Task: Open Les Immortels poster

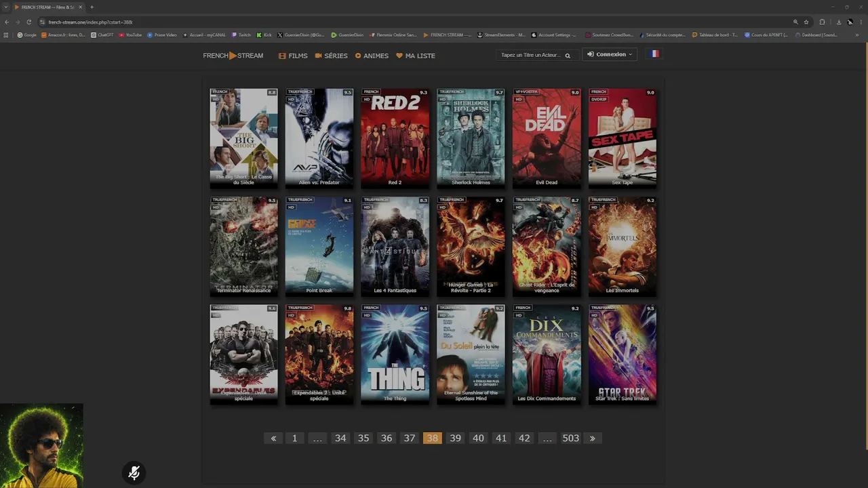Action: [623, 246]
